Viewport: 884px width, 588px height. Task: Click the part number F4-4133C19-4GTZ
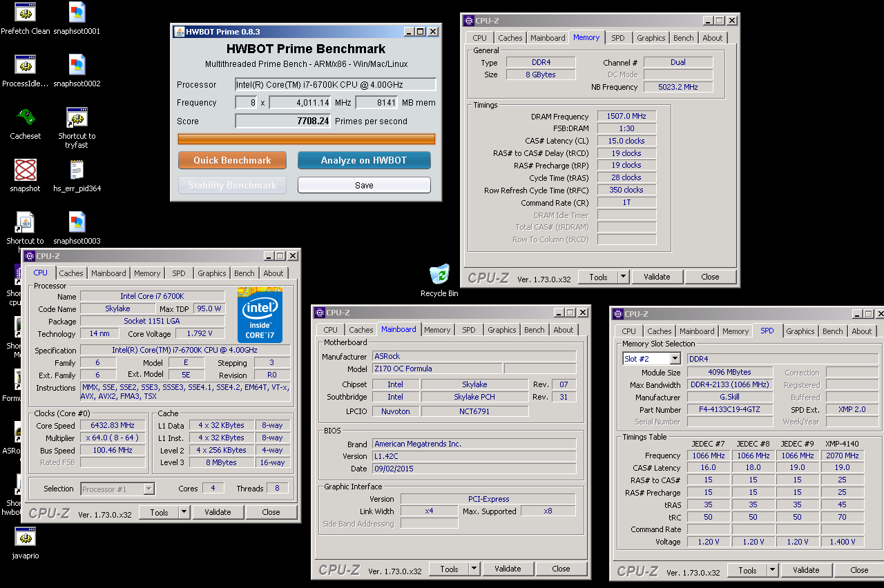pos(730,410)
